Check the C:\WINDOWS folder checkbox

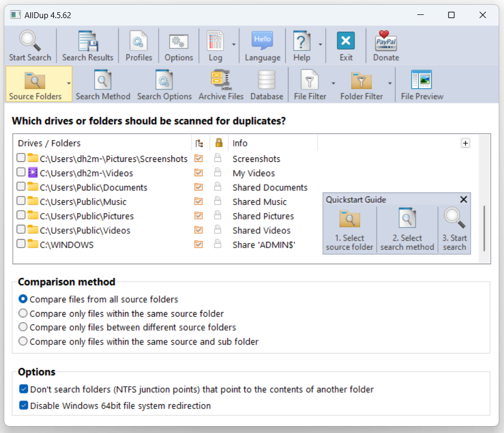tap(21, 243)
